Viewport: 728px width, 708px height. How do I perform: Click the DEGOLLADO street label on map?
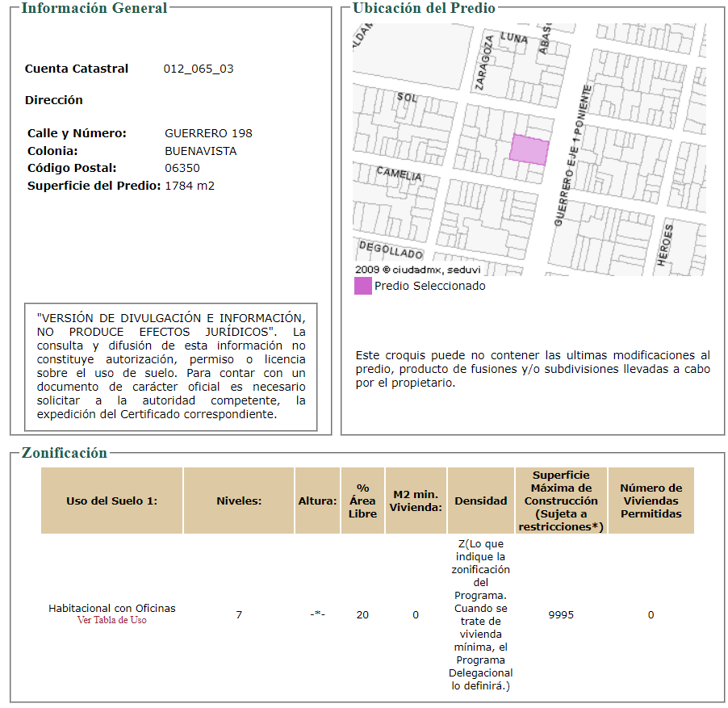[x=391, y=249]
